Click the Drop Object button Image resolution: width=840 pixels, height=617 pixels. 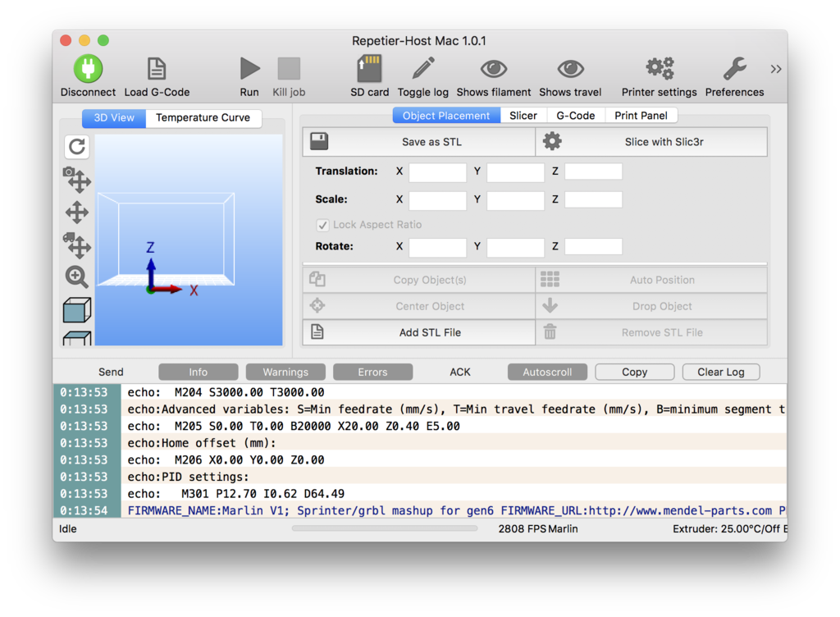651,306
